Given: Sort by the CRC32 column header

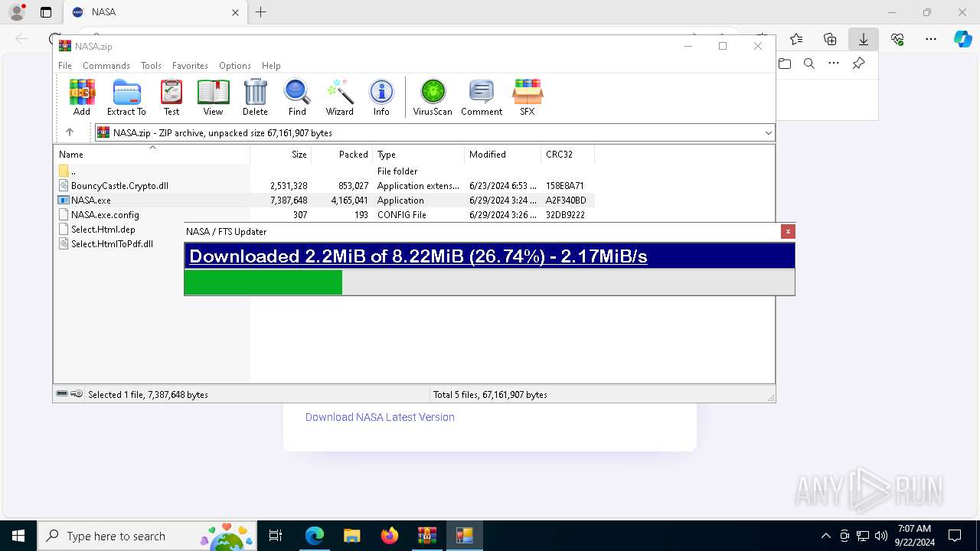Looking at the screenshot, I should (x=568, y=154).
